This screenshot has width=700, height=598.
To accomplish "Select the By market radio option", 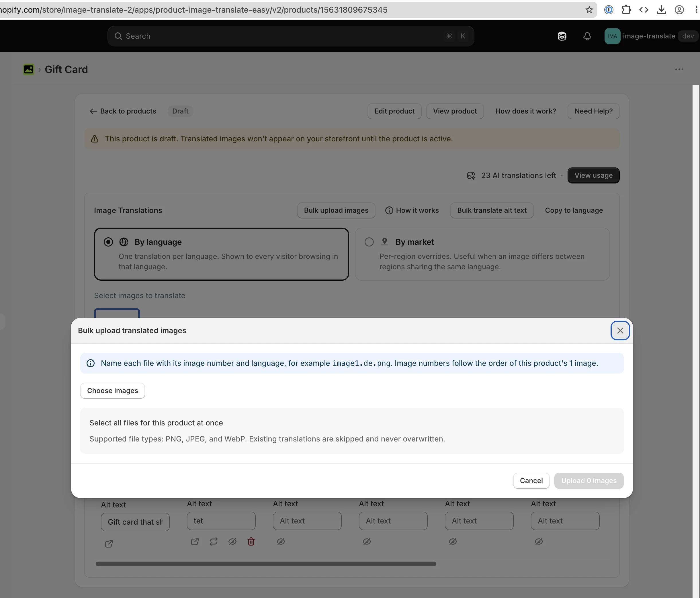I will click(x=369, y=242).
